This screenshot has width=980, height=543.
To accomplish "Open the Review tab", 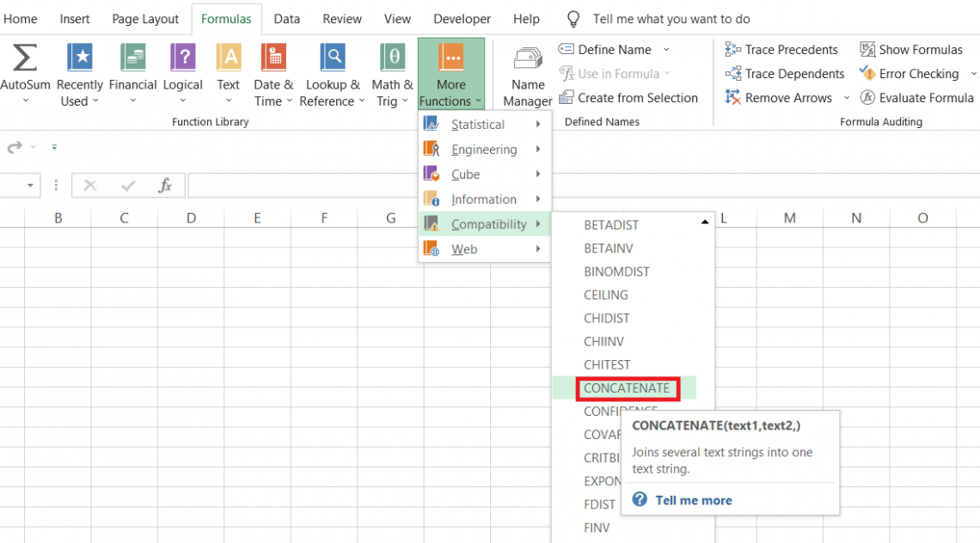I will [341, 18].
